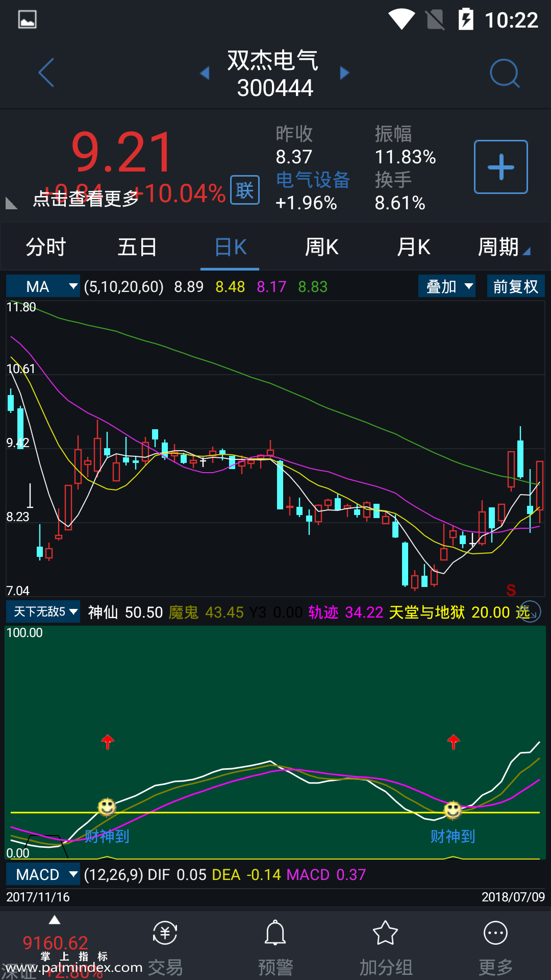Viewport: 551px width, 980px height.
Task: Open the 预警 alert bell icon
Action: (275, 948)
